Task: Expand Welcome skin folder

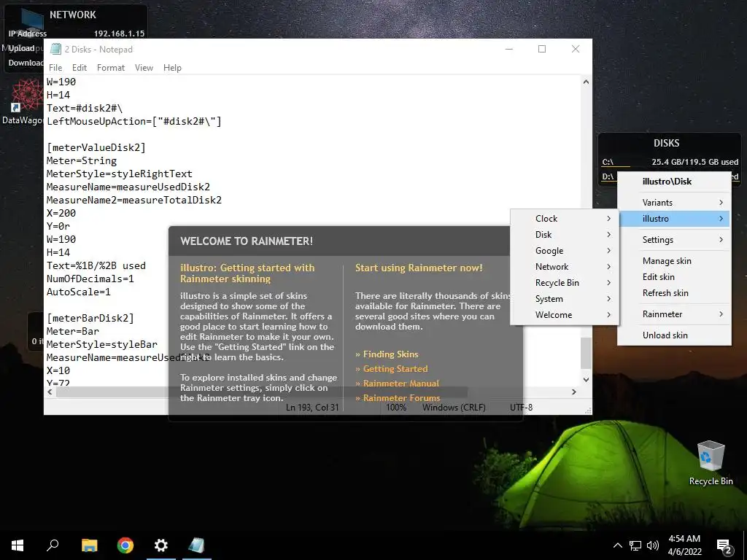Action: pos(565,315)
